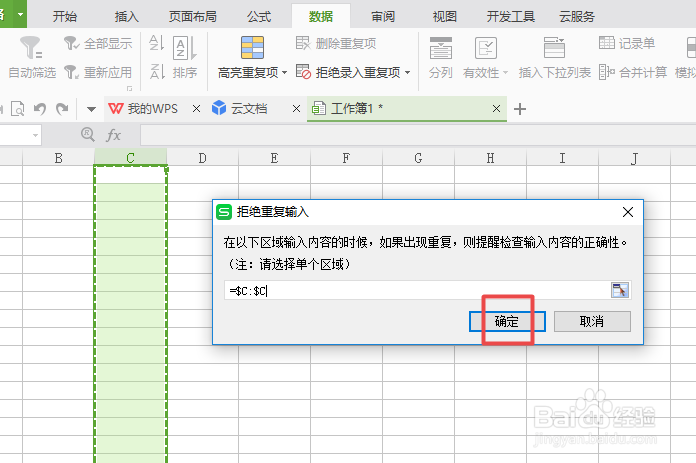The height and width of the screenshot is (463, 696).
Task: Switch to the 插入 ribbon tab
Action: click(127, 16)
